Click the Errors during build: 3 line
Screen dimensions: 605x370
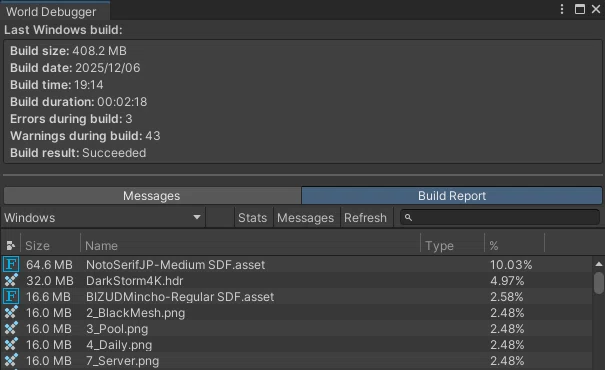(71, 118)
